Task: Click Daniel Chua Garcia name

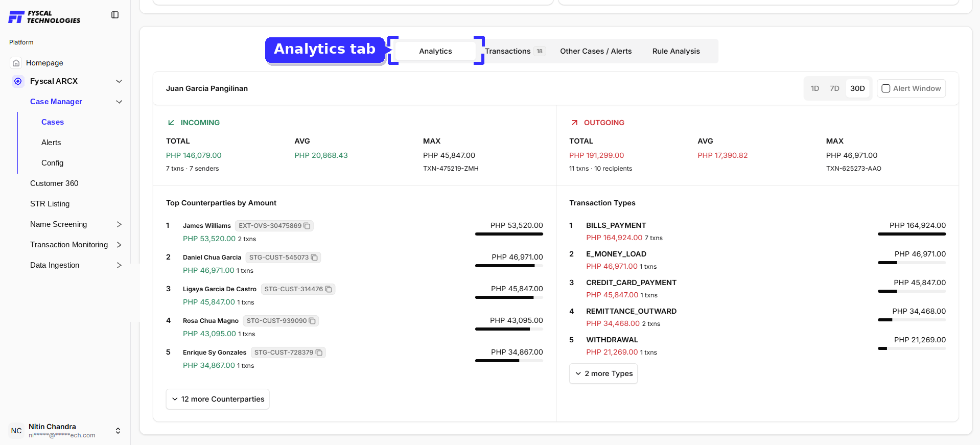Action: 212,257
